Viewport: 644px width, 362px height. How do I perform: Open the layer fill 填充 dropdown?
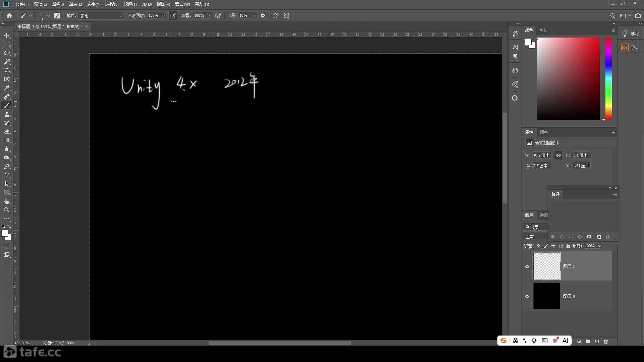[599, 246]
